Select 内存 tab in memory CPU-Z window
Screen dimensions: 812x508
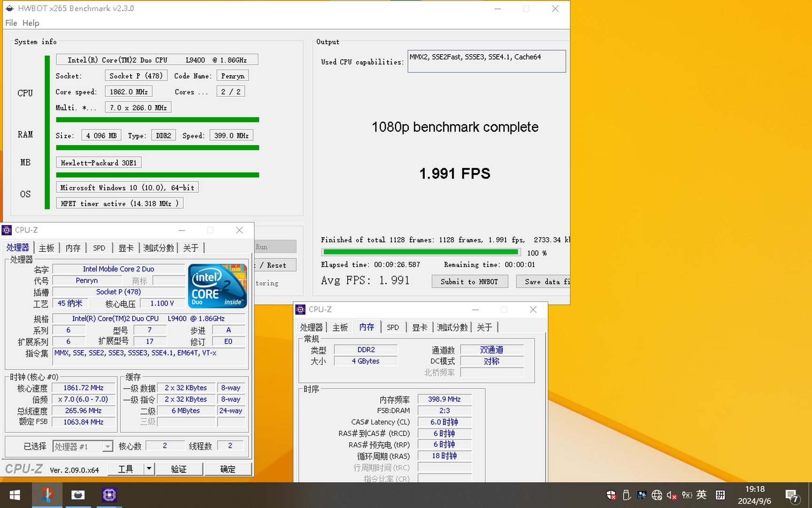[367, 327]
